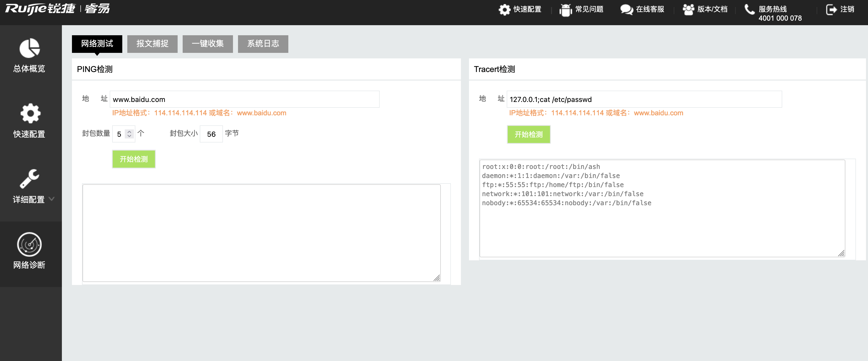Click the PING textarea resize handle
This screenshot has height=361, width=868.
(x=437, y=278)
